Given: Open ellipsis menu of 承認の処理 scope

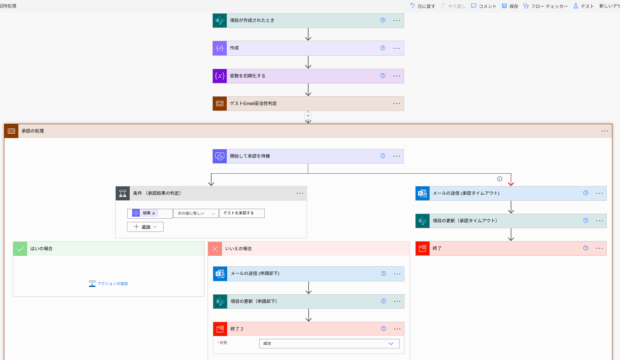Looking at the screenshot, I should coord(605,131).
